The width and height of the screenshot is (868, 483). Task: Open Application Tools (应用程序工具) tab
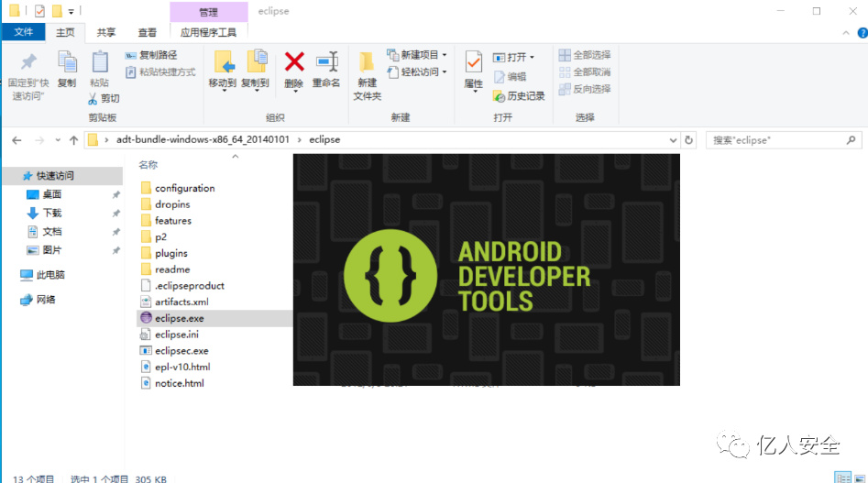208,33
